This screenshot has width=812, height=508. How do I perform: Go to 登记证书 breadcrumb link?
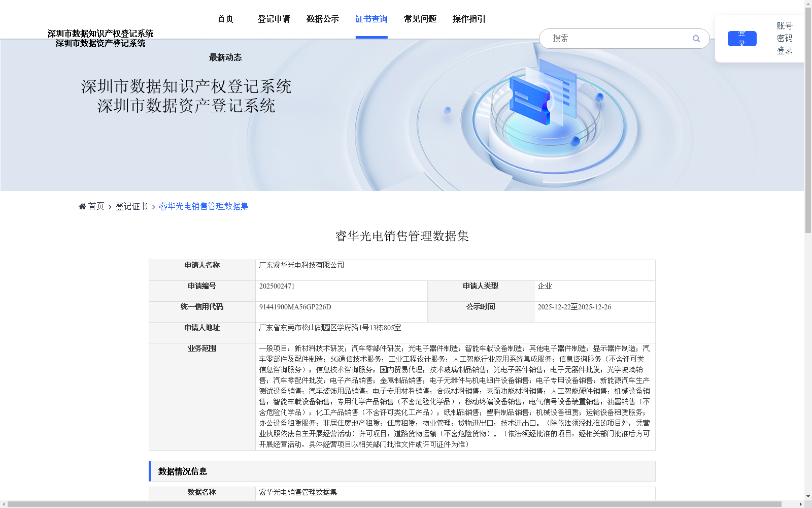132,206
